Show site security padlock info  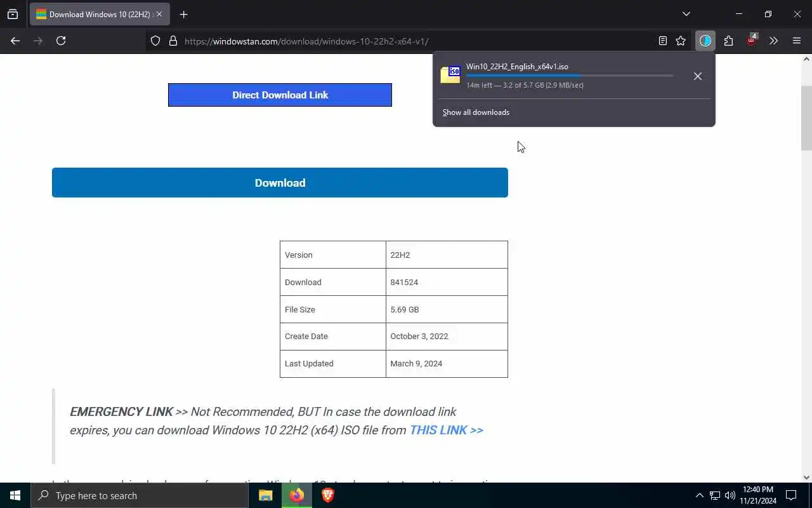point(173,41)
